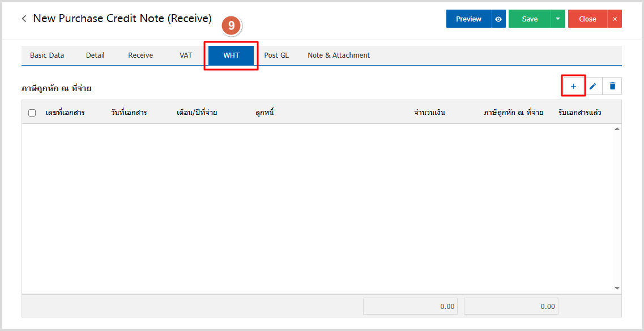Click the pencil edit icon
The width and height of the screenshot is (644, 331).
click(x=593, y=86)
